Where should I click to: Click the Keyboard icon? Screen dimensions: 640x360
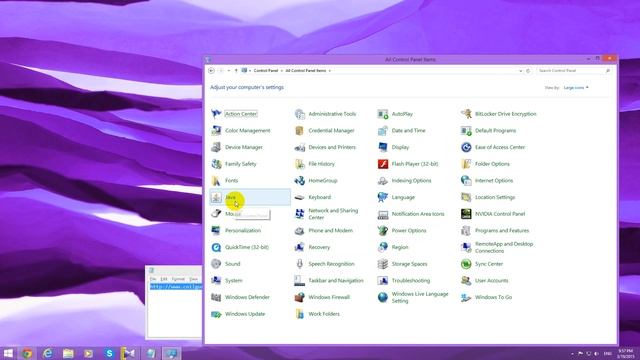[300, 197]
